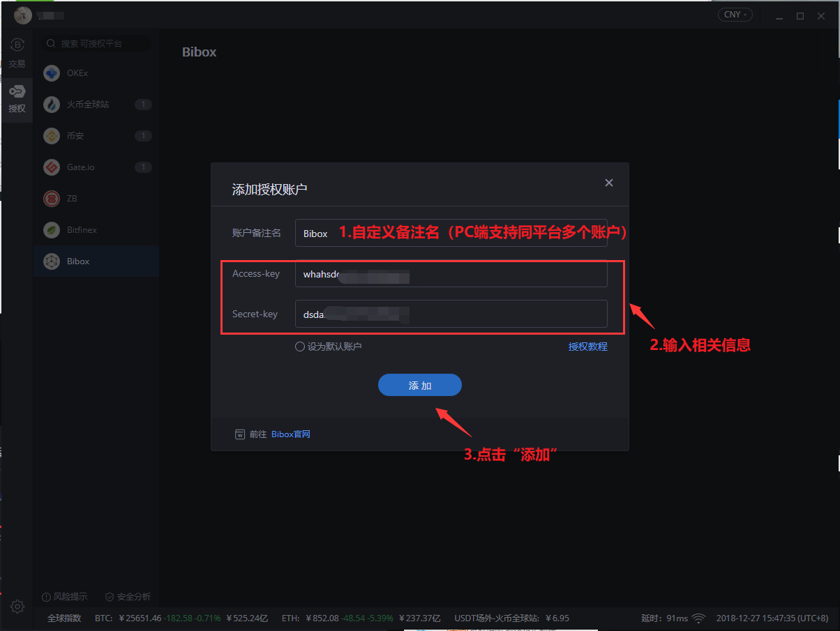
Task: Select 火币全球站 in platform list
Action: [96, 105]
